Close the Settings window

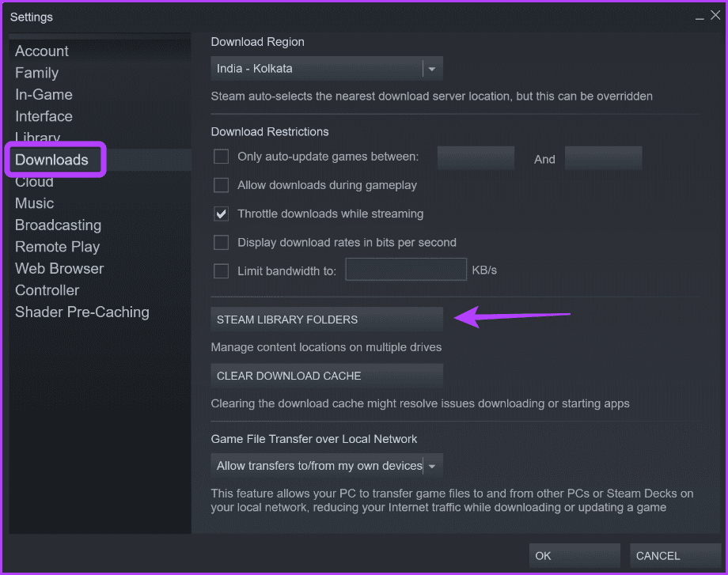715,15
